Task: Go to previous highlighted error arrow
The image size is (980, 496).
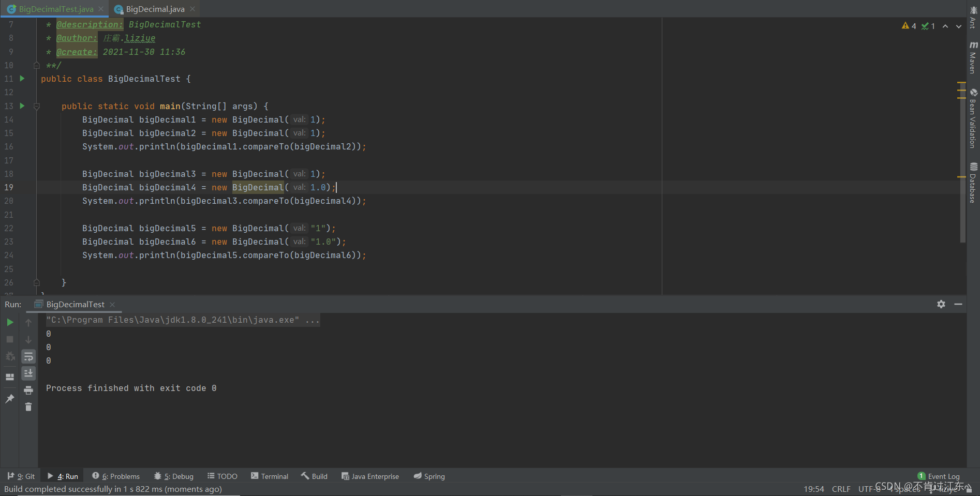Action: [x=945, y=26]
